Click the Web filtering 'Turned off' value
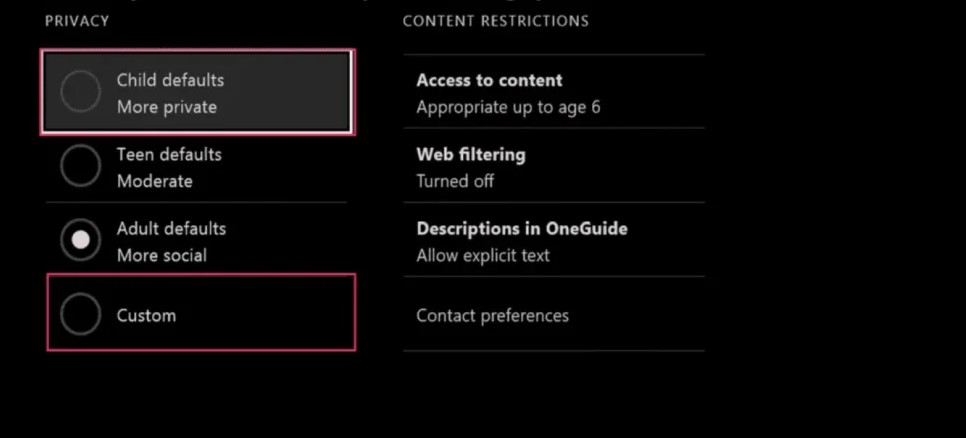966x438 pixels. point(455,181)
